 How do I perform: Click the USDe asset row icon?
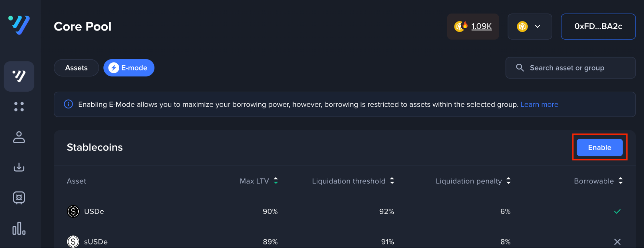(73, 211)
